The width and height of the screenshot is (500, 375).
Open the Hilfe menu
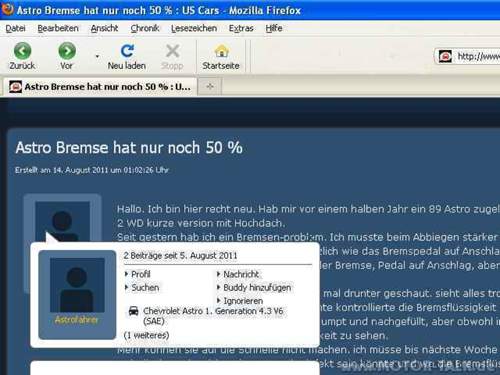tap(274, 28)
